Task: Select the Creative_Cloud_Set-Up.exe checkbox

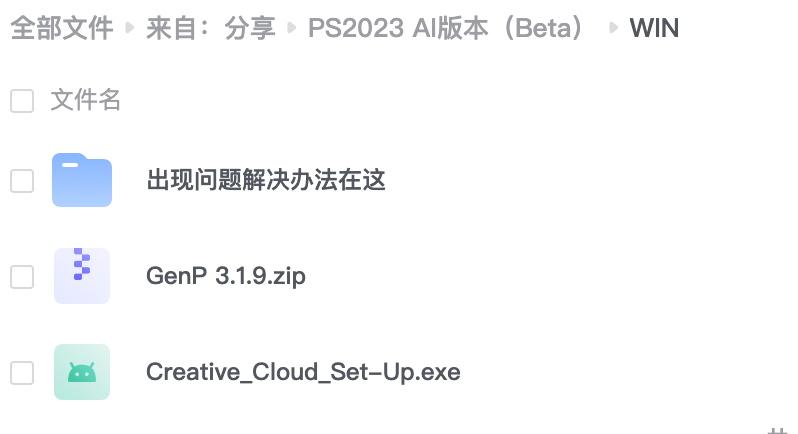Action: coord(22,373)
